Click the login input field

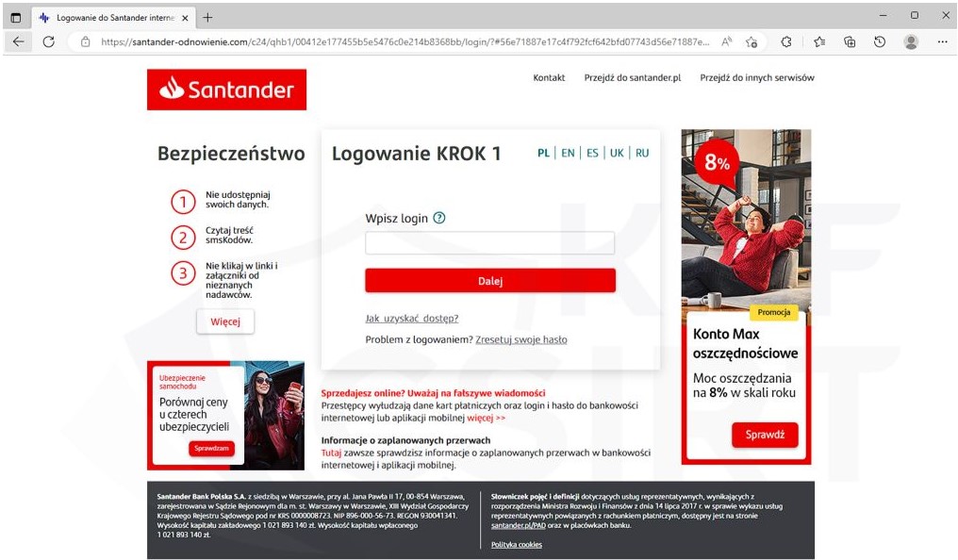(x=490, y=242)
